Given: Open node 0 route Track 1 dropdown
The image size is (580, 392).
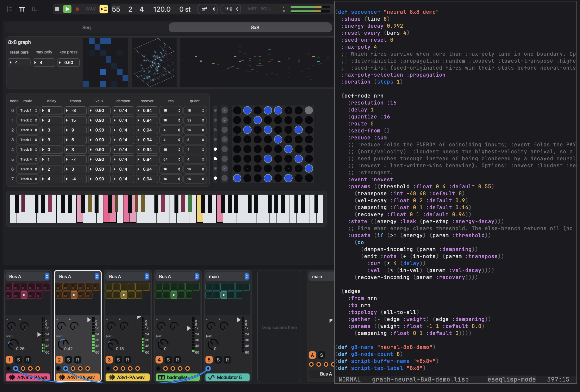Looking at the screenshot, I should click(28, 111).
